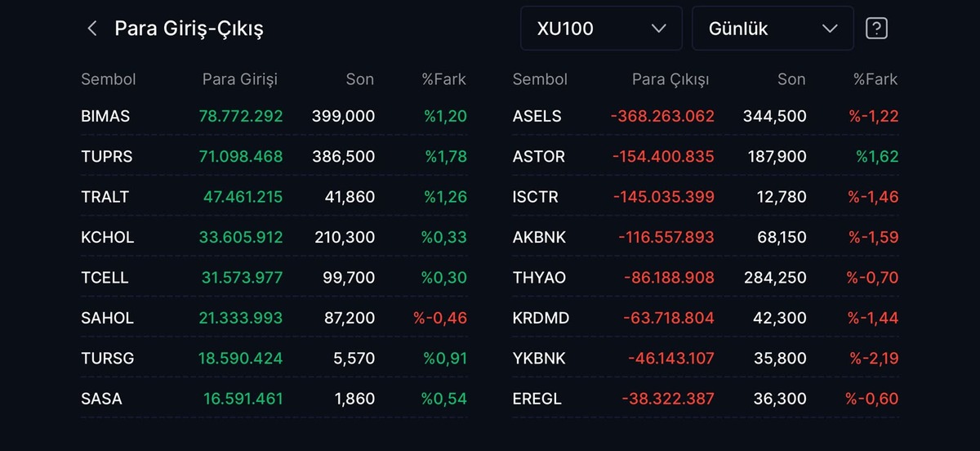Sort by Para Girişi column header
980x451 pixels.
[240, 79]
